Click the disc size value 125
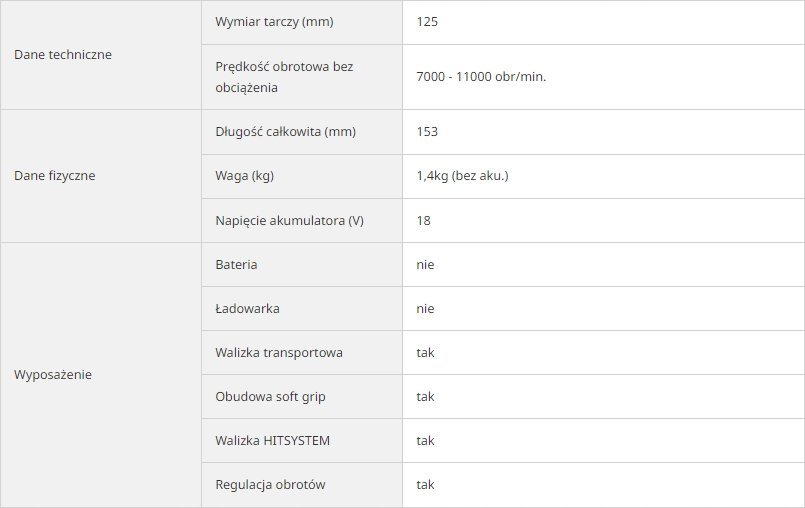Viewport: 805px width, 508px height. pos(427,21)
